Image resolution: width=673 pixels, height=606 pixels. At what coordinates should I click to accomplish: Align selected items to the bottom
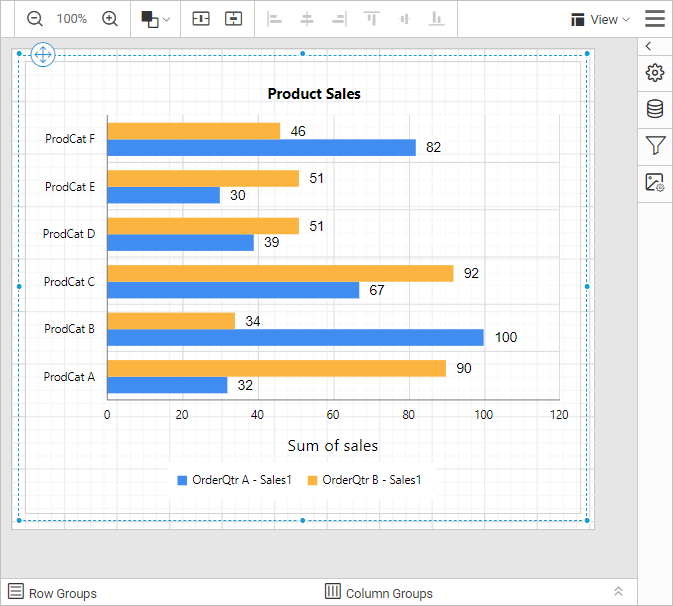tap(437, 19)
